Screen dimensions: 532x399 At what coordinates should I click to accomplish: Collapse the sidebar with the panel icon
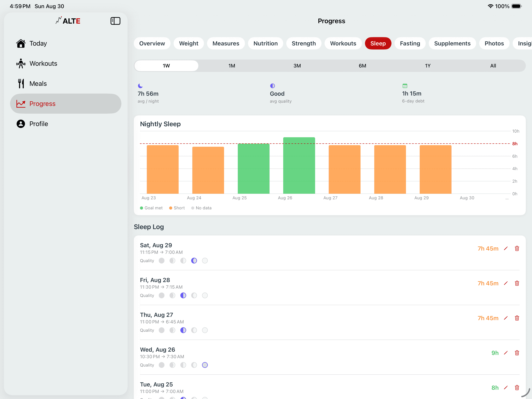point(115,21)
